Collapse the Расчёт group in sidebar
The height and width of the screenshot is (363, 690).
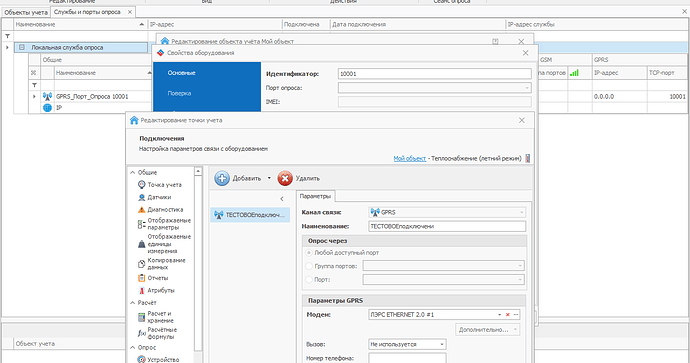(133, 303)
